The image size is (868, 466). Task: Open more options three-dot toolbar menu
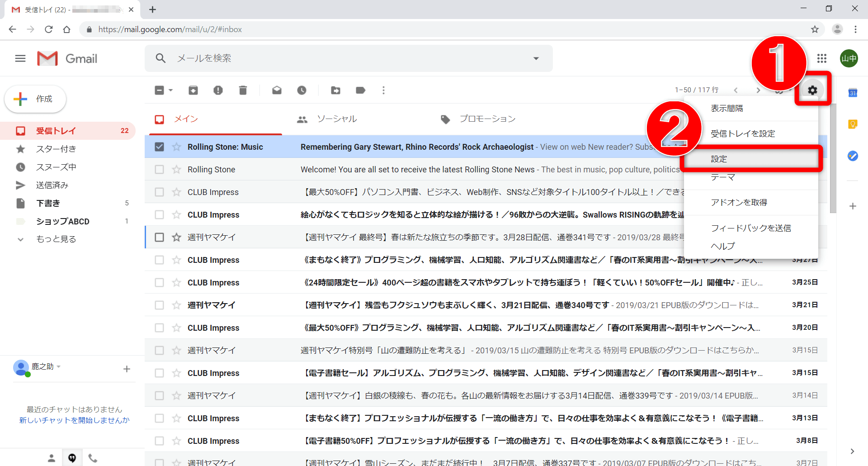click(383, 90)
